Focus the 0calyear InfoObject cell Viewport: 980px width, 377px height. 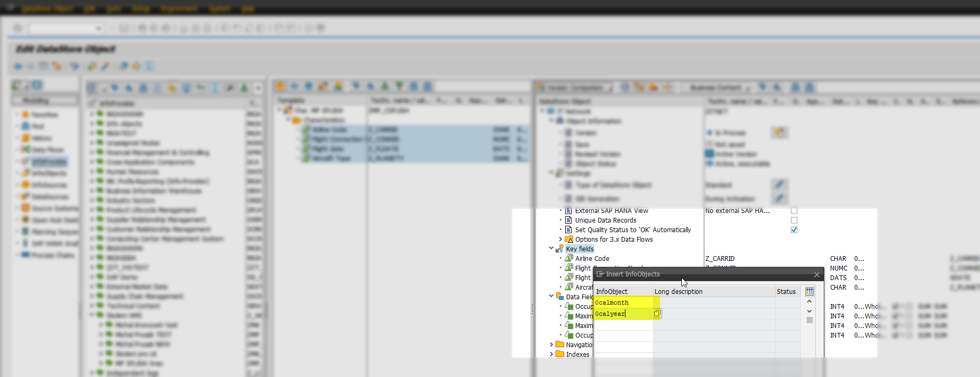pyautogui.click(x=623, y=314)
